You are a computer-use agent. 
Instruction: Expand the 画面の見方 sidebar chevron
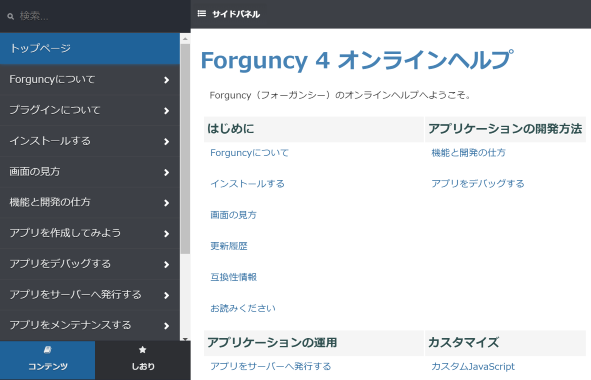(x=166, y=173)
